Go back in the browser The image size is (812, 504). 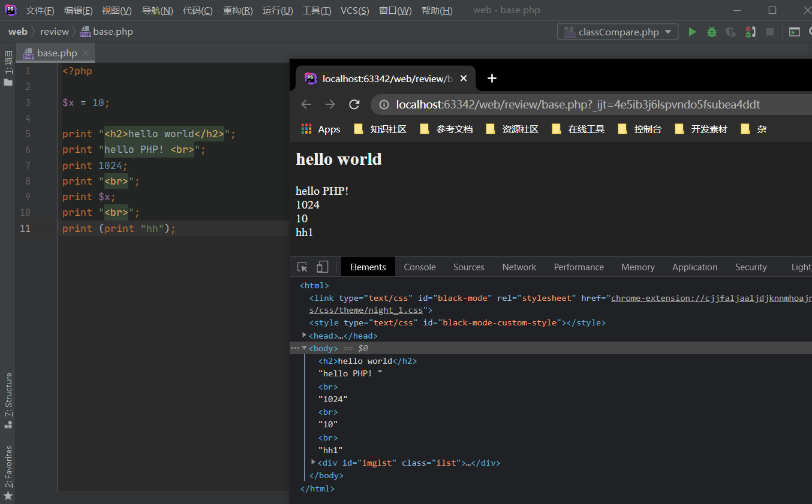pyautogui.click(x=306, y=104)
